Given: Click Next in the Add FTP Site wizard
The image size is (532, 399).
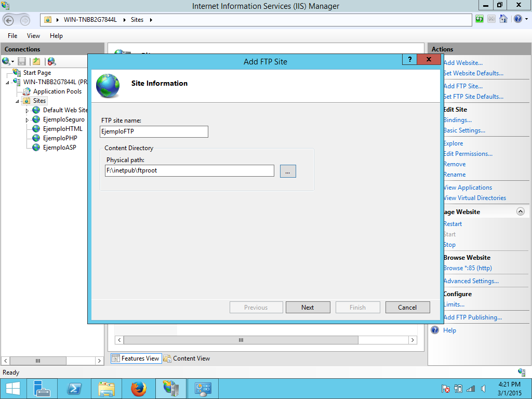Looking at the screenshot, I should (308, 307).
